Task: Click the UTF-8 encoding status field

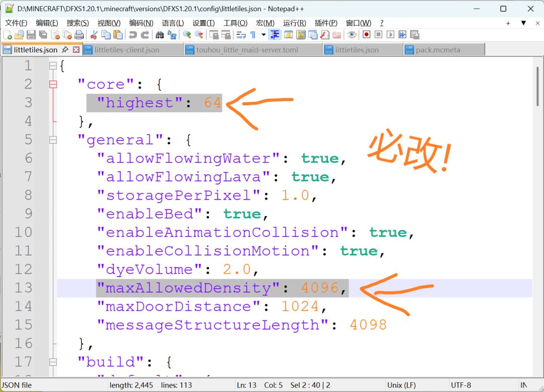Action: pos(461,385)
